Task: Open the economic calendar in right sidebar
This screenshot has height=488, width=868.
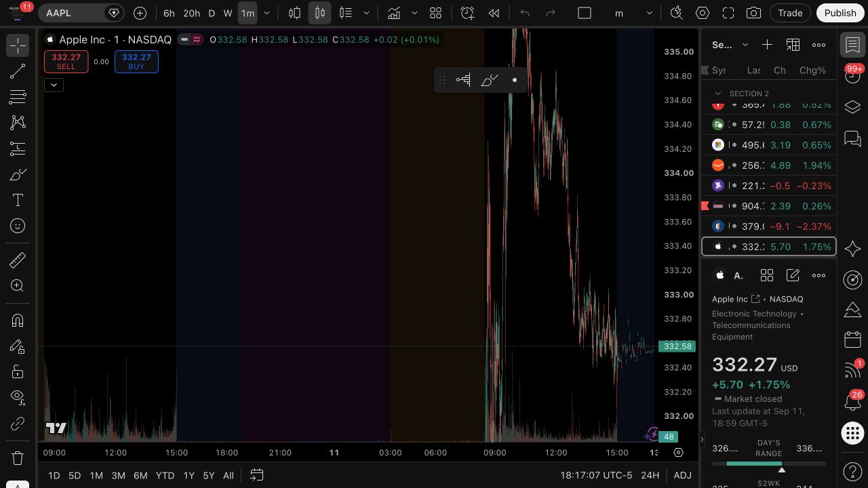Action: pos(852,340)
